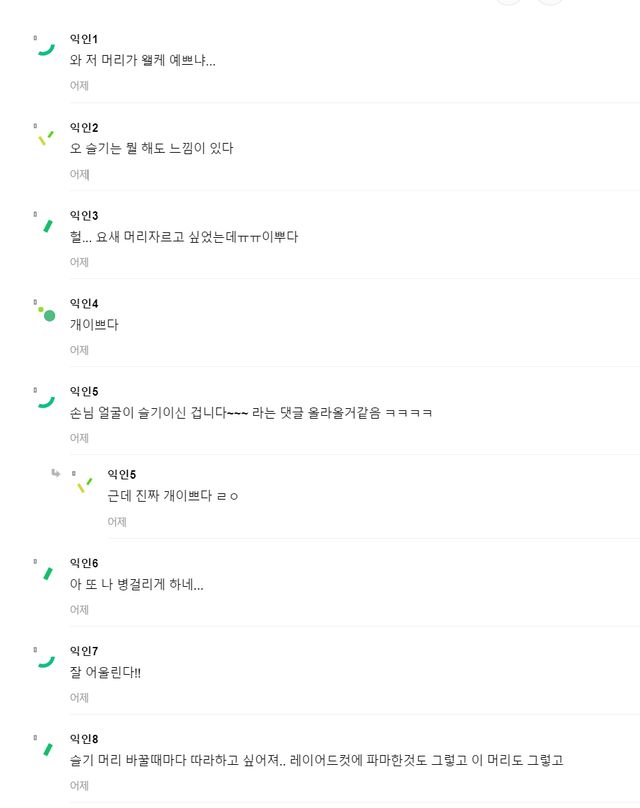Click 익인1's profile avatar
Screen dimensions: 640x808
tap(44, 47)
